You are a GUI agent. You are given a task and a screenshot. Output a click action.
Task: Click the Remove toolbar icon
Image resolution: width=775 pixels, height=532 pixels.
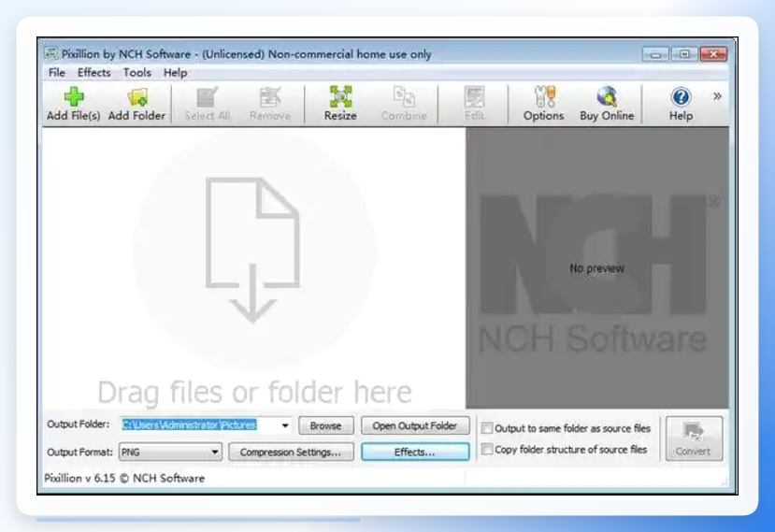click(270, 104)
